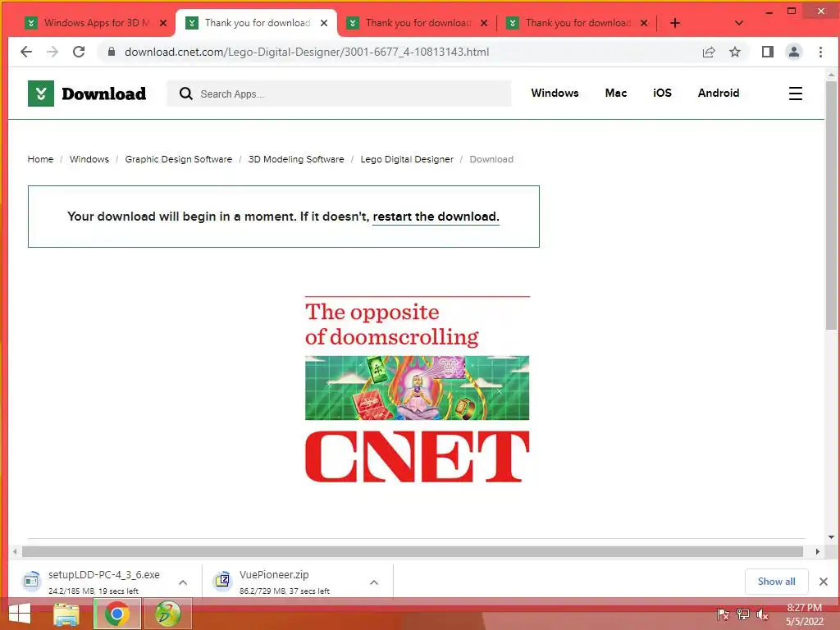Open the iOS category
840x630 pixels.
point(662,94)
